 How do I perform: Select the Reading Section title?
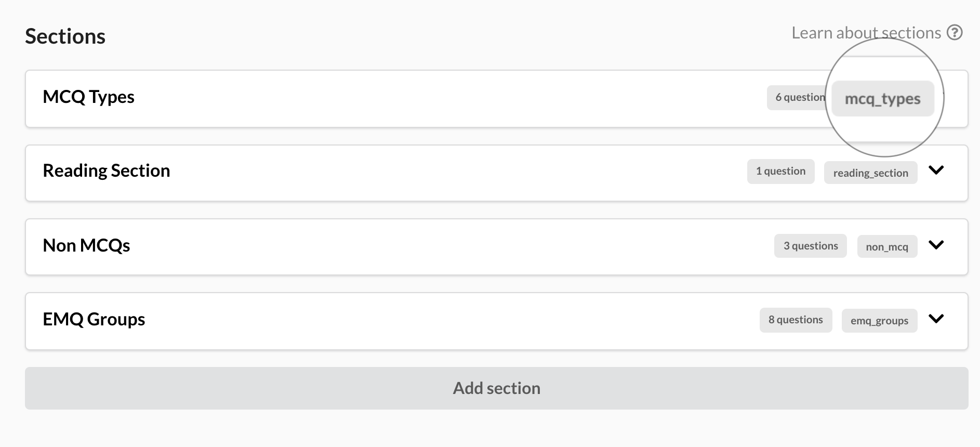pos(107,171)
